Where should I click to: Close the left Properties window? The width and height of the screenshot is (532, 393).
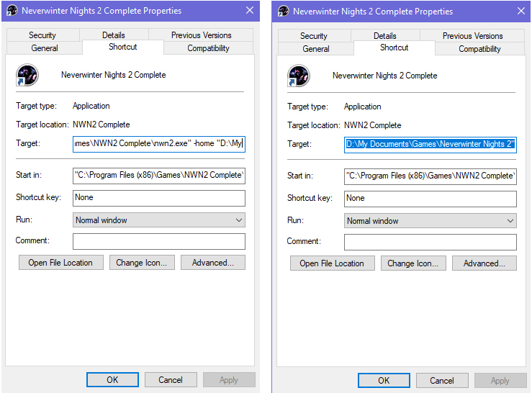coord(250,11)
